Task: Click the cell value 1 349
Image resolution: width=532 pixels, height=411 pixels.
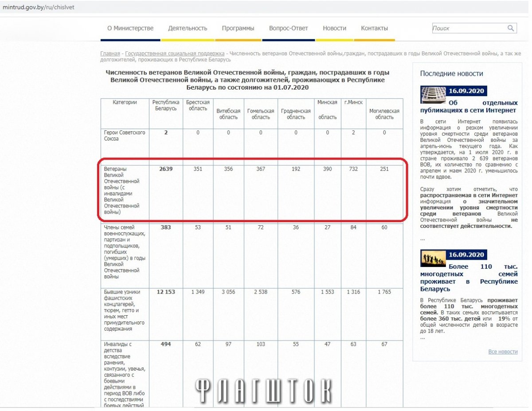Action: 198,292
